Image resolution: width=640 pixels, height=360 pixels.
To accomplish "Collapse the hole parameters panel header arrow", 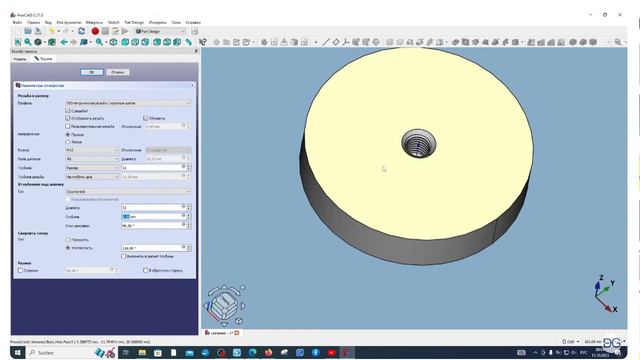I will point(192,85).
